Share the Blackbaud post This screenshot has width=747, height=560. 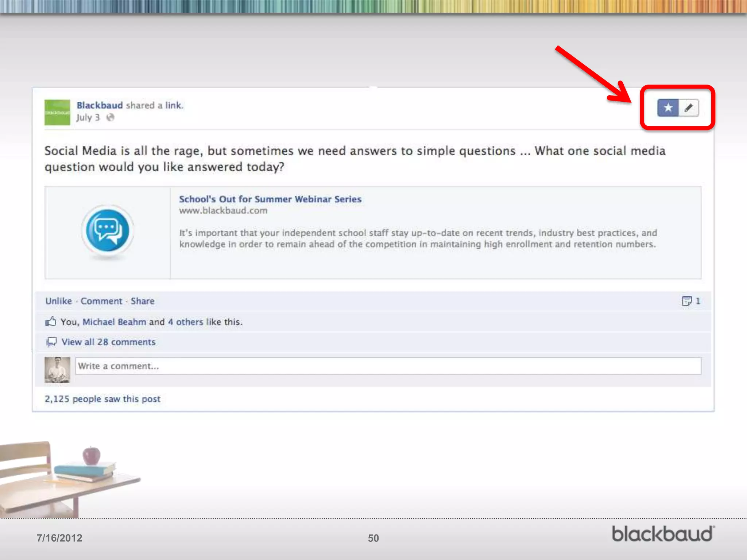[x=143, y=301]
